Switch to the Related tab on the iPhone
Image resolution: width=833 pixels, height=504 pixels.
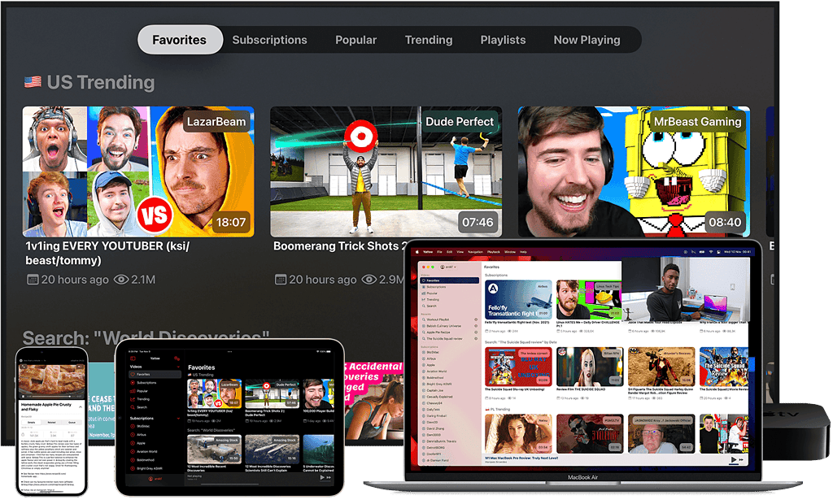(50, 424)
